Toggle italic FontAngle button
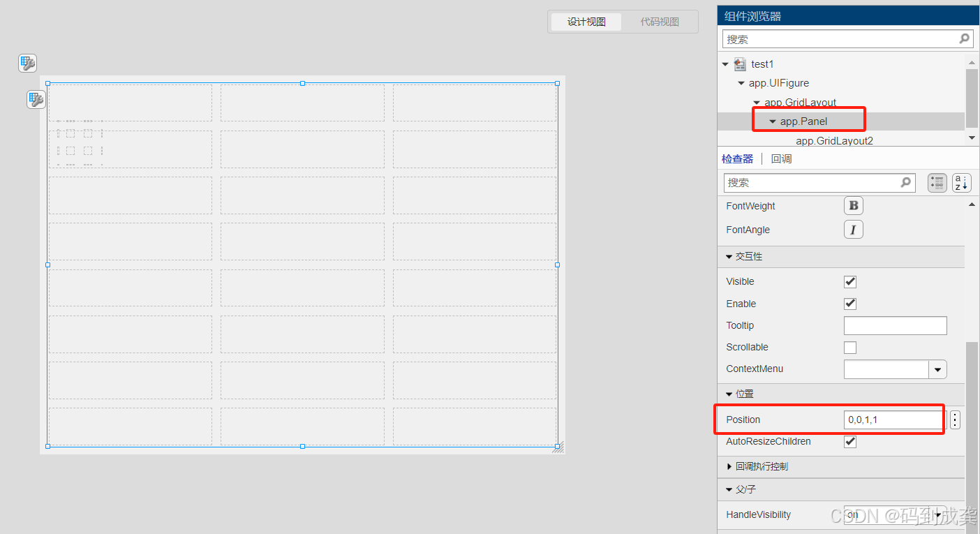The image size is (980, 534). click(x=854, y=230)
